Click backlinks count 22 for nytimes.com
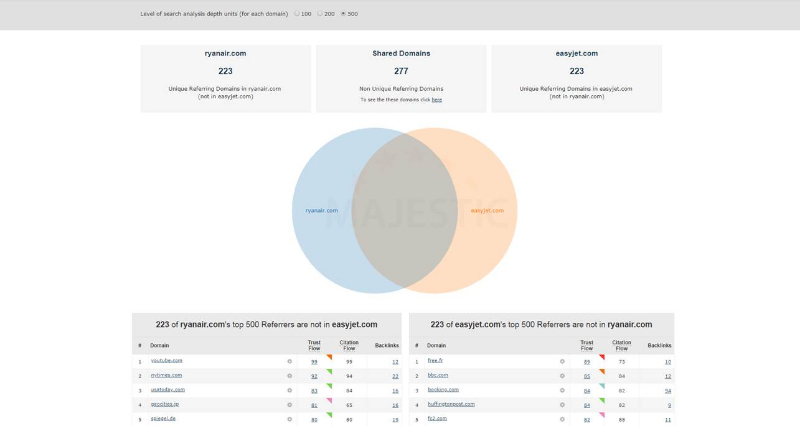The width and height of the screenshot is (800, 426). (x=395, y=377)
